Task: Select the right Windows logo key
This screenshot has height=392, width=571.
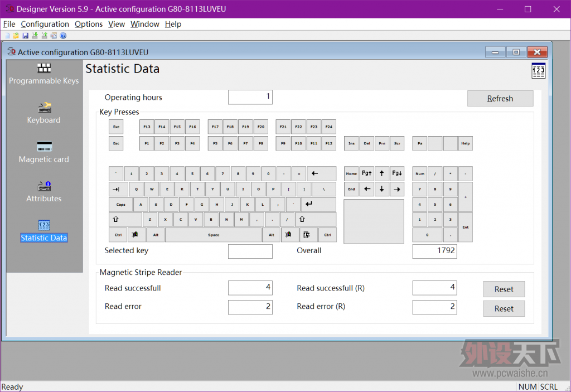Action: (x=289, y=235)
